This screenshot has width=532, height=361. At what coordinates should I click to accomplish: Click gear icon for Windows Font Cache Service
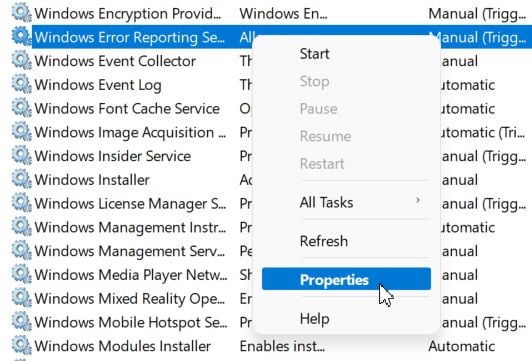click(x=22, y=108)
